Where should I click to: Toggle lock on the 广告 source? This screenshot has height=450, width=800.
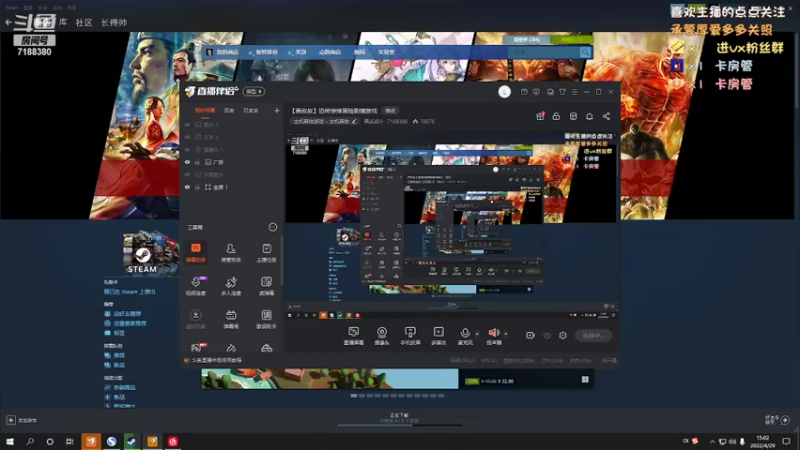click(x=197, y=162)
